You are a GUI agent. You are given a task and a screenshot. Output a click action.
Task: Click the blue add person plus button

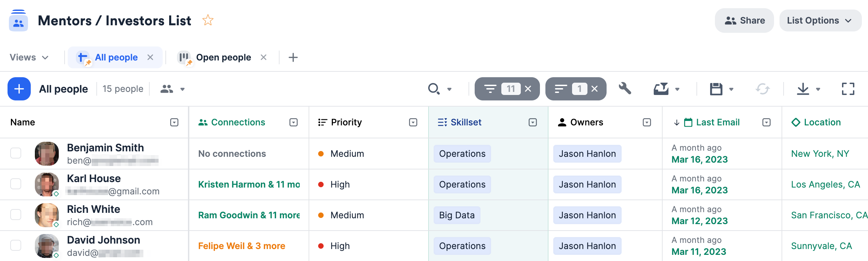(x=19, y=89)
